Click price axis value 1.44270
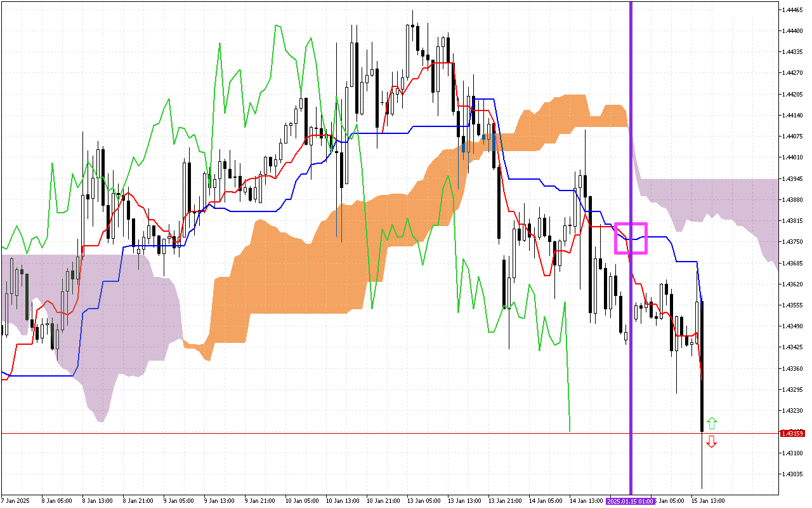Screen dimensions: 812x508 coord(792,73)
